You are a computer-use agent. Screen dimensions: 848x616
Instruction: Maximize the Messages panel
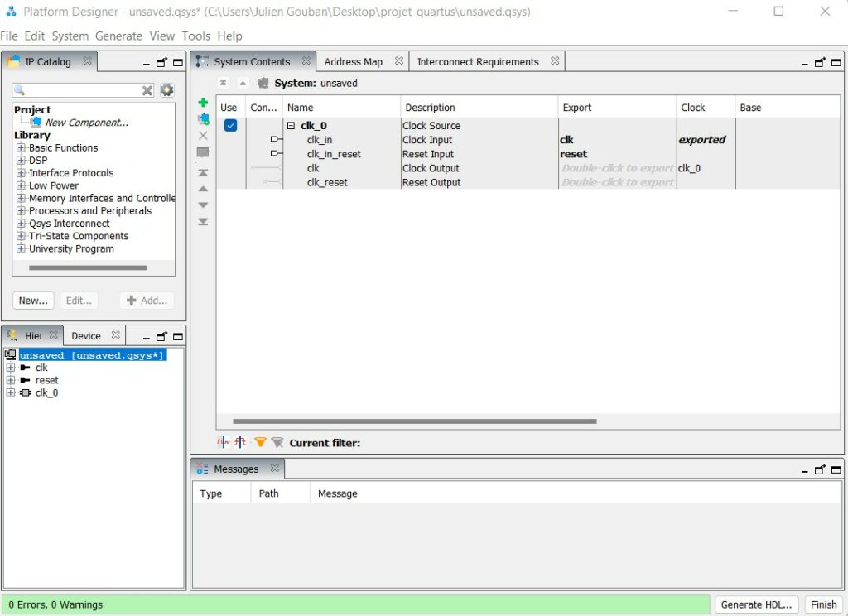(x=836, y=469)
